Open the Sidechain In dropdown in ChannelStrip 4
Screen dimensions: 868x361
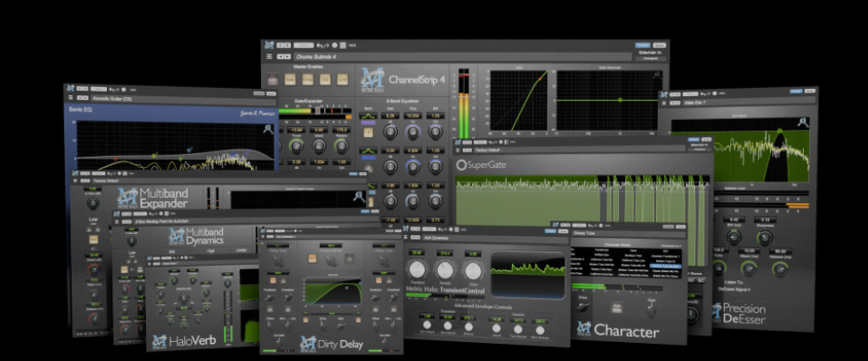[x=650, y=58]
